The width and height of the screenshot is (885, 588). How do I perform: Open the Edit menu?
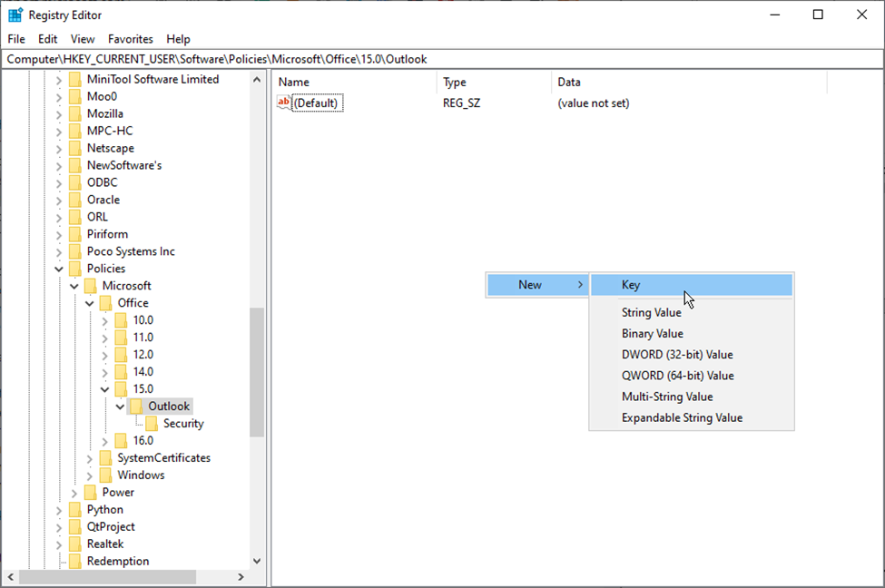48,39
